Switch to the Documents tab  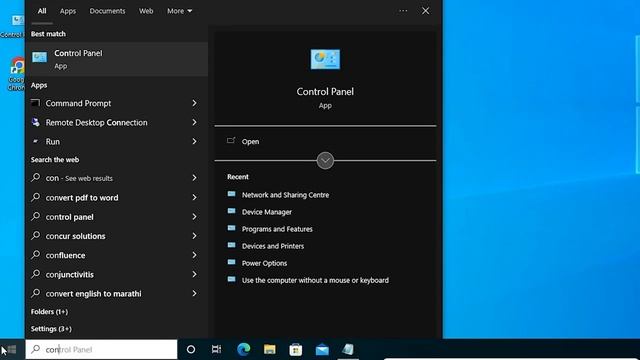107,11
